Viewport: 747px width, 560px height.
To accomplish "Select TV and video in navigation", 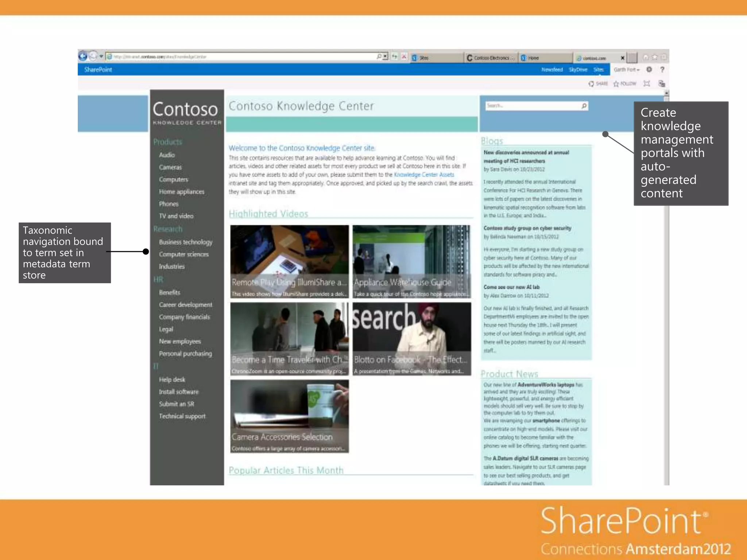I will coord(176,216).
